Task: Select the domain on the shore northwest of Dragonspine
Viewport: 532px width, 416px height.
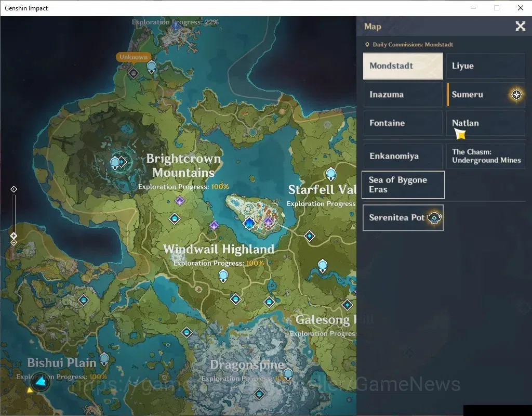Action: [187, 332]
